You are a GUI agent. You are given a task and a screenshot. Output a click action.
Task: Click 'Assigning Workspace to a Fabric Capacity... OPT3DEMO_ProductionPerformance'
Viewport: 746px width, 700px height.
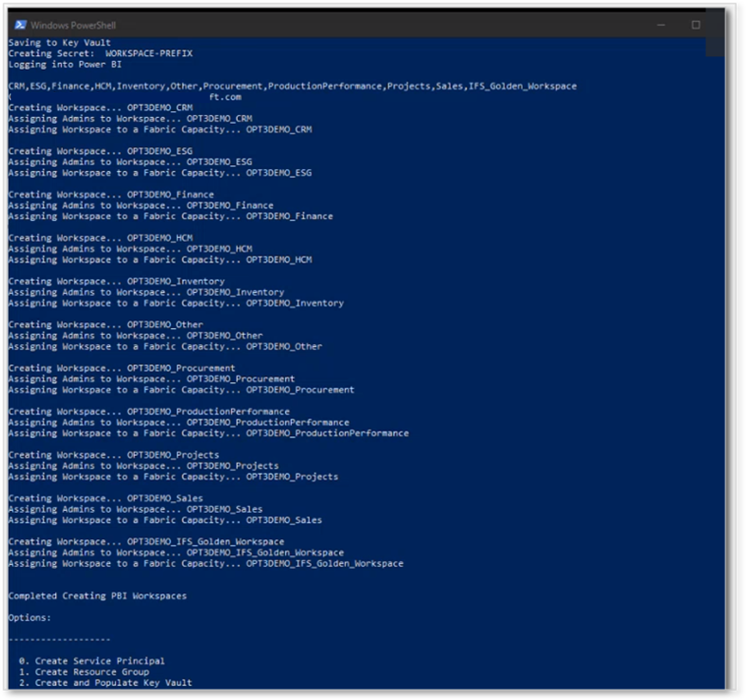pyautogui.click(x=209, y=434)
